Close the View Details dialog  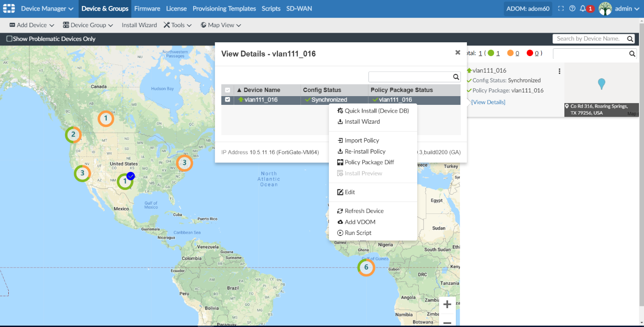pos(458,52)
